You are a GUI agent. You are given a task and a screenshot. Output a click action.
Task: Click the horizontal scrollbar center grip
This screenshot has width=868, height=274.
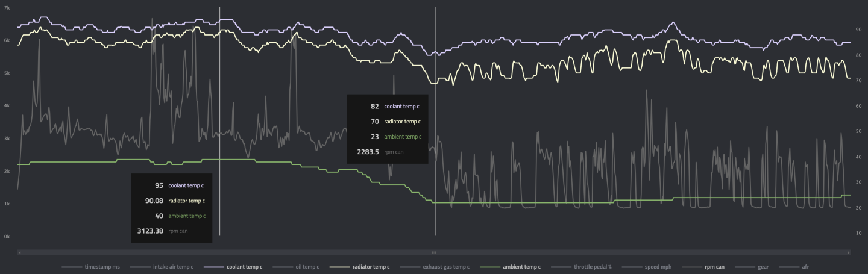(433, 252)
